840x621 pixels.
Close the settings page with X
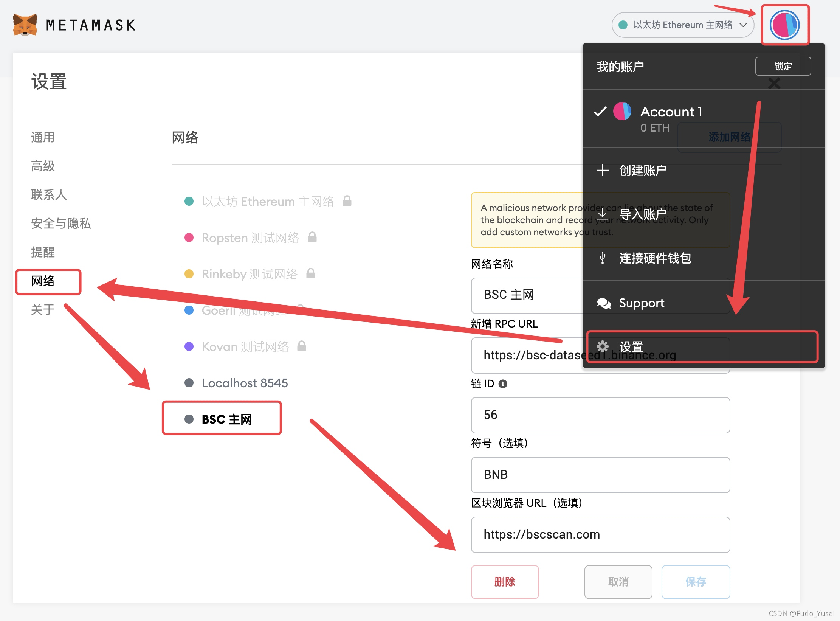point(774,83)
